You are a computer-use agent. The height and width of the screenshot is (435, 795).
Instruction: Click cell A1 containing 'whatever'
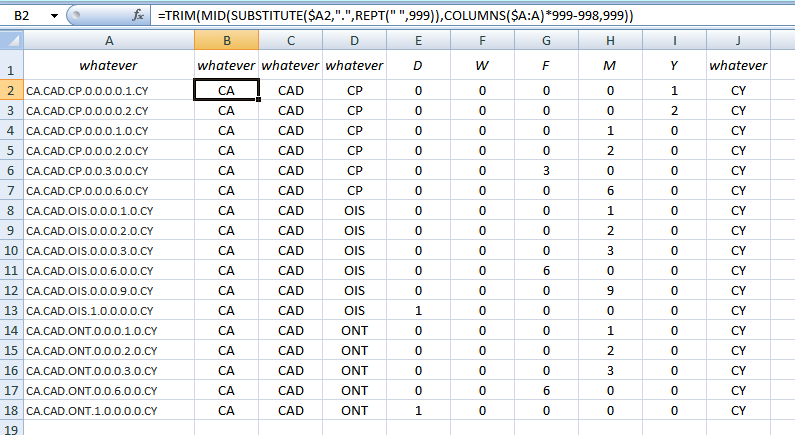pos(109,65)
